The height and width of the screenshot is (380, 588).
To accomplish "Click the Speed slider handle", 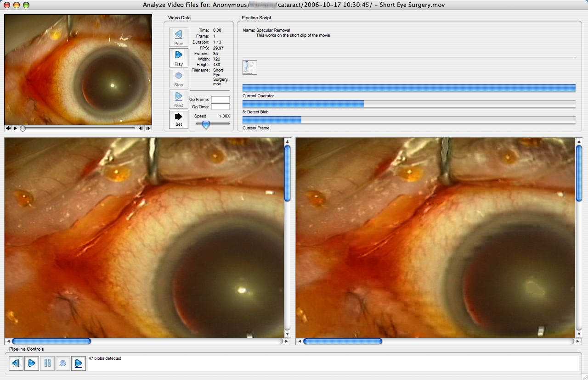I will click(206, 124).
